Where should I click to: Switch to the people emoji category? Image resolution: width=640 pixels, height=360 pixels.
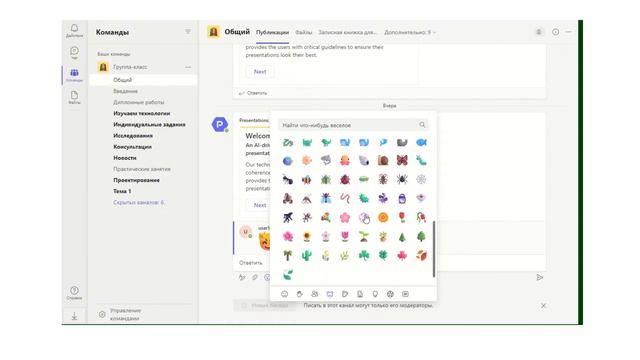coord(315,294)
